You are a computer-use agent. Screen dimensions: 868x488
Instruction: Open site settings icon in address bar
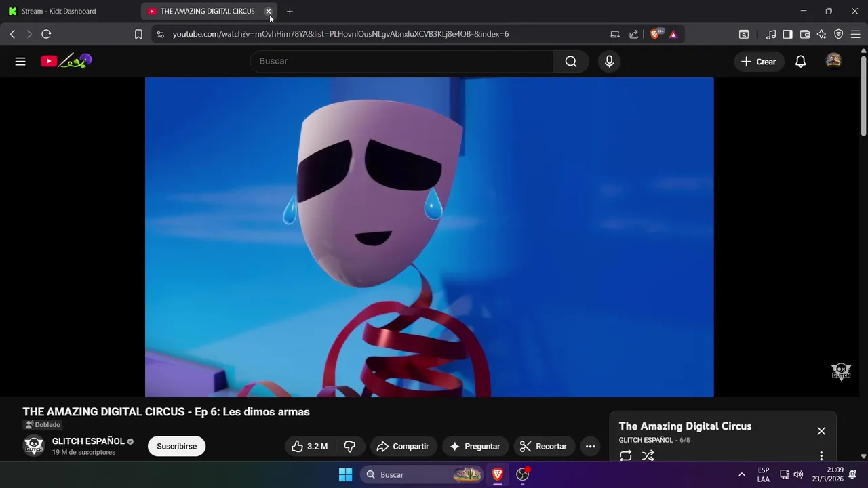(160, 34)
